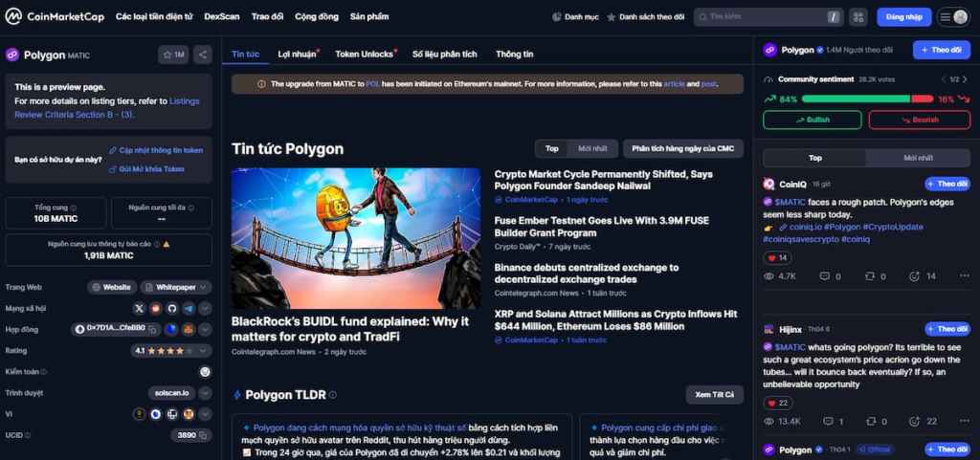Copy the UCID 3890 value
980x460 pixels.
[203, 435]
